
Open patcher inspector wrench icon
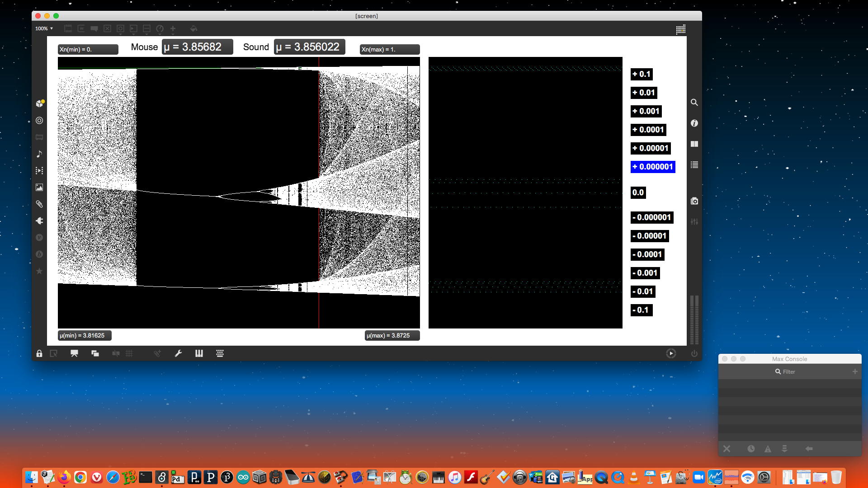(178, 353)
